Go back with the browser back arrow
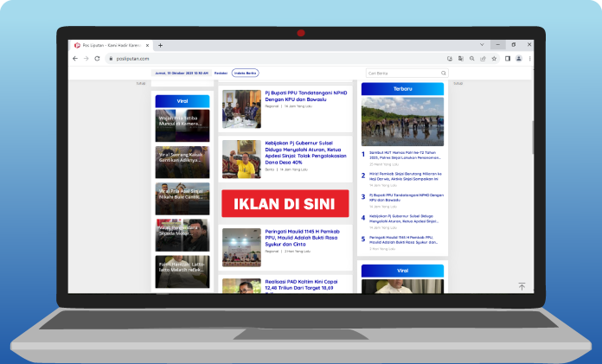 75,59
